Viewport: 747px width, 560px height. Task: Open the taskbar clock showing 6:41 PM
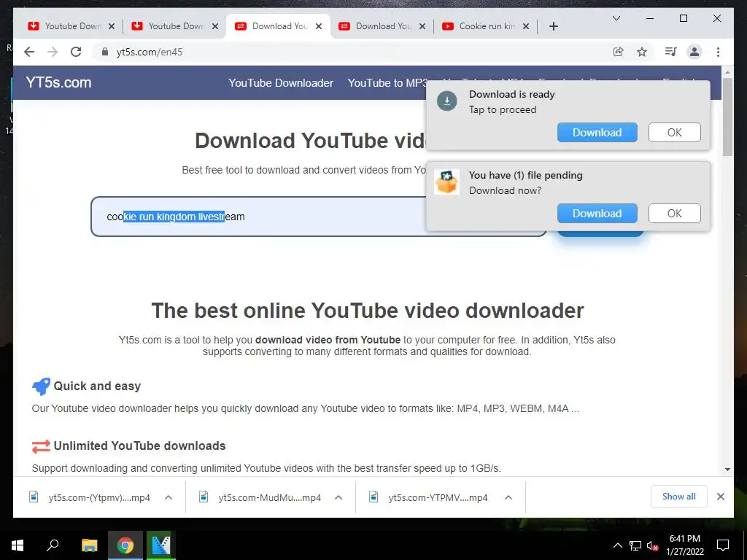tap(684, 545)
